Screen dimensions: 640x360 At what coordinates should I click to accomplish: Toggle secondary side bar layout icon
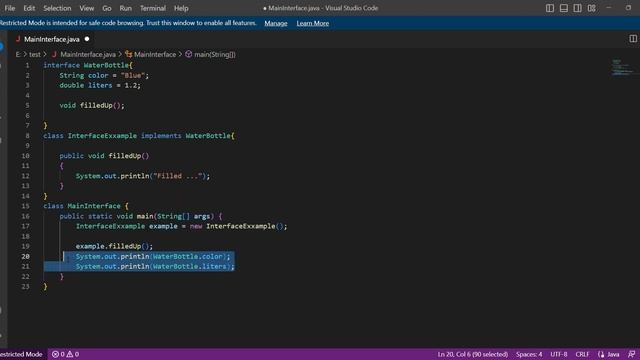point(578,8)
